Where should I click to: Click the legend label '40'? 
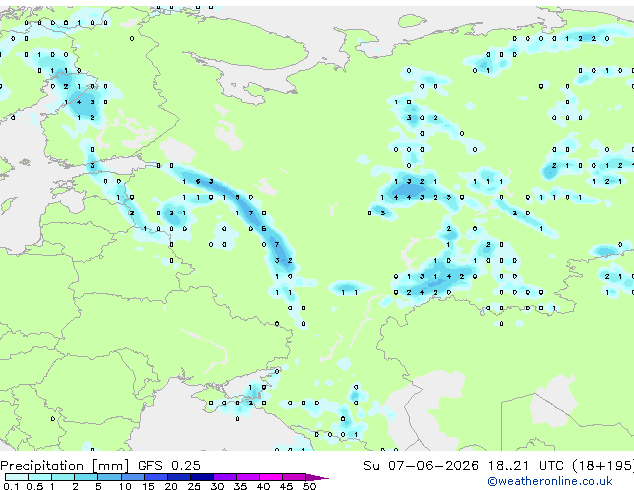coord(264,486)
